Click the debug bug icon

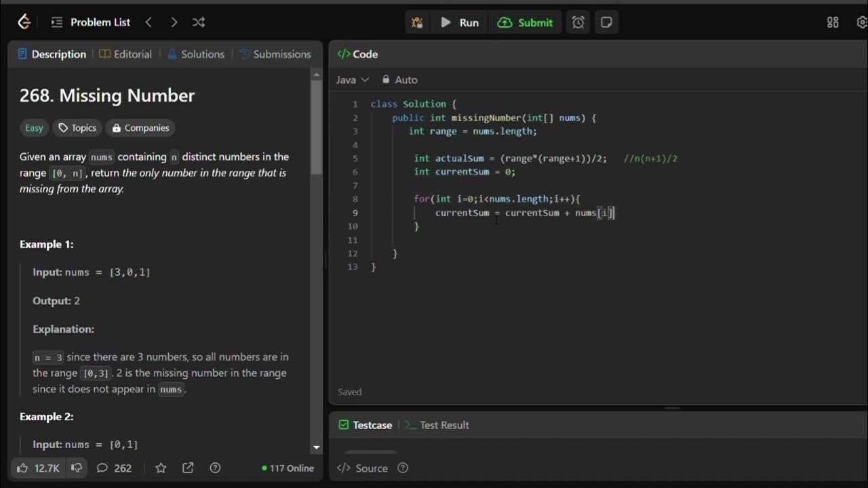coord(416,22)
